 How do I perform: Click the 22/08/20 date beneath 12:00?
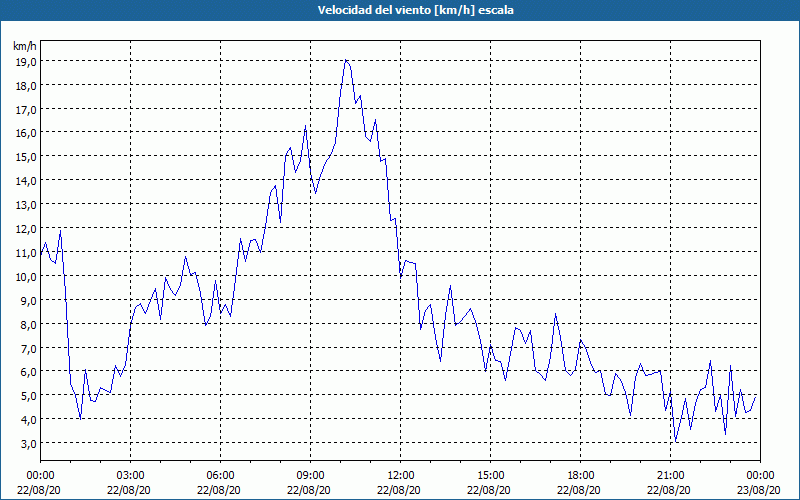400,489
